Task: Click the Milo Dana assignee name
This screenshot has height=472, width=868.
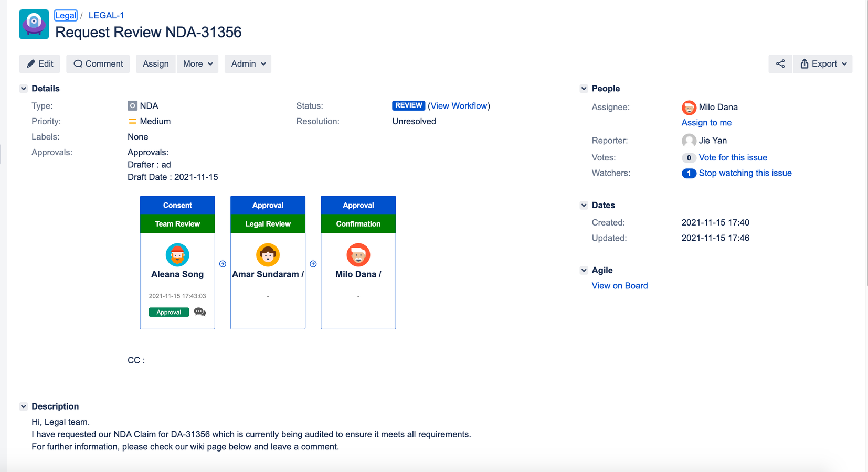Action: click(718, 108)
